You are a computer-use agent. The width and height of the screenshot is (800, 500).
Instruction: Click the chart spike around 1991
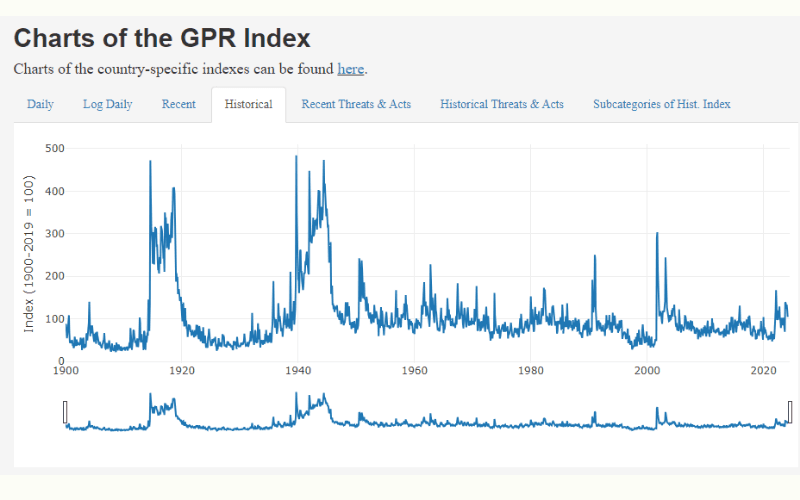595,258
